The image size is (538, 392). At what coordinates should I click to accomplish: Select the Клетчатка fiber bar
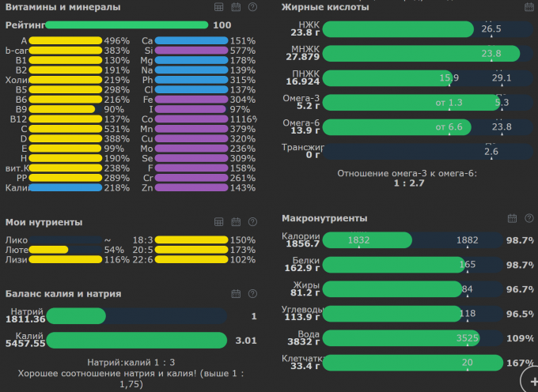point(411,363)
